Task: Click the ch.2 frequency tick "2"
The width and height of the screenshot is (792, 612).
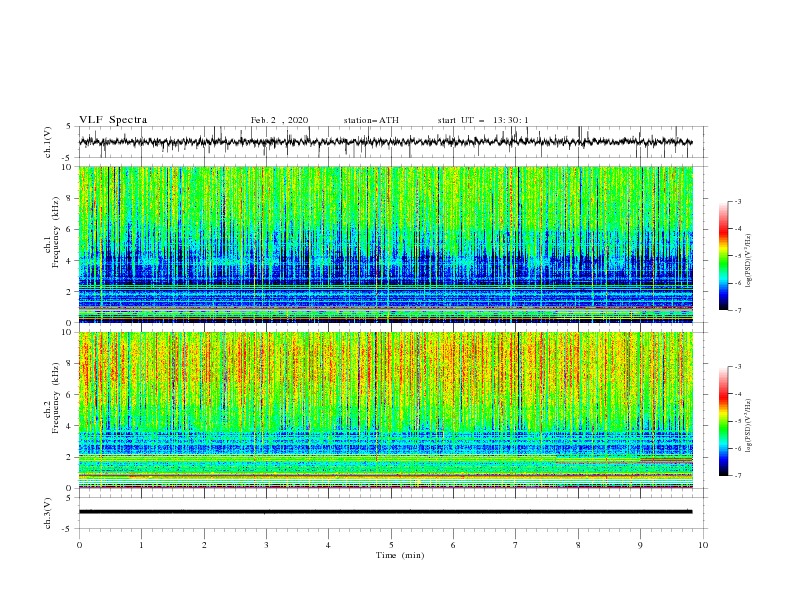Action: (69, 457)
